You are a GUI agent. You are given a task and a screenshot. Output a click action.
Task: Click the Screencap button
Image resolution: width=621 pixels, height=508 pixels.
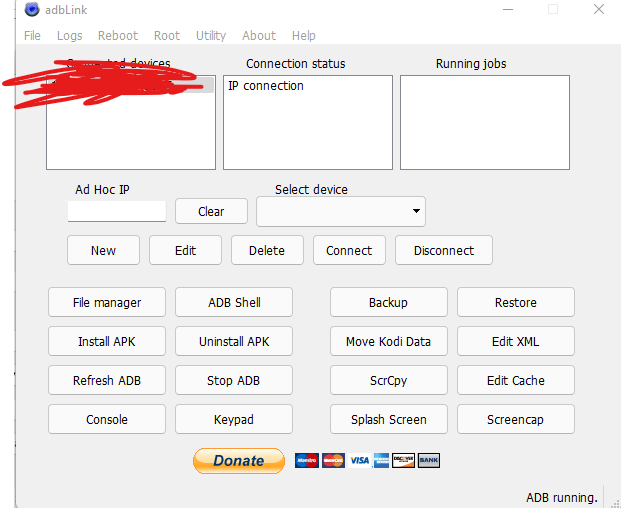(516, 419)
